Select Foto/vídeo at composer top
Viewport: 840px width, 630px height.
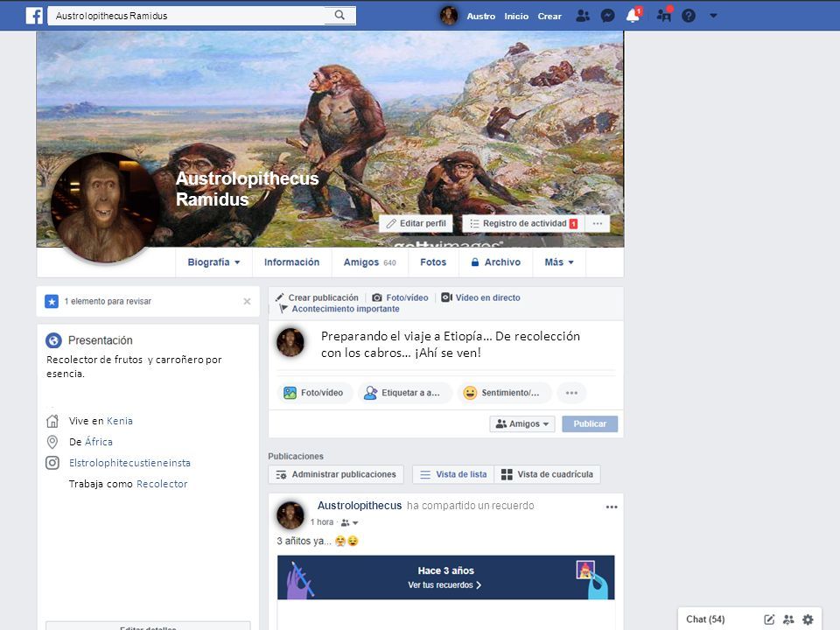400,297
